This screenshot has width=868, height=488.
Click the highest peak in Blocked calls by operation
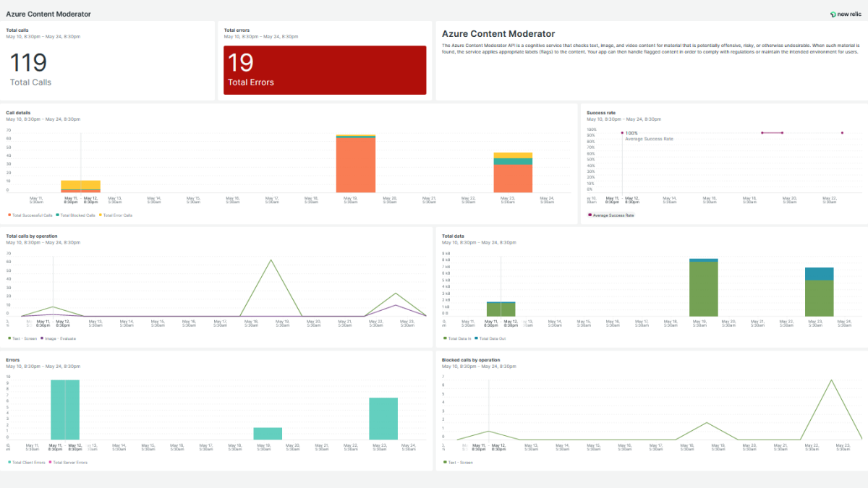[x=832, y=380]
